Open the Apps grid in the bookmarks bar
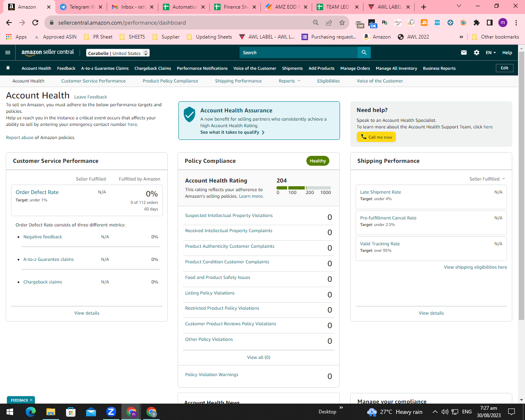Viewport: 525px width, 420px height. pos(16,37)
